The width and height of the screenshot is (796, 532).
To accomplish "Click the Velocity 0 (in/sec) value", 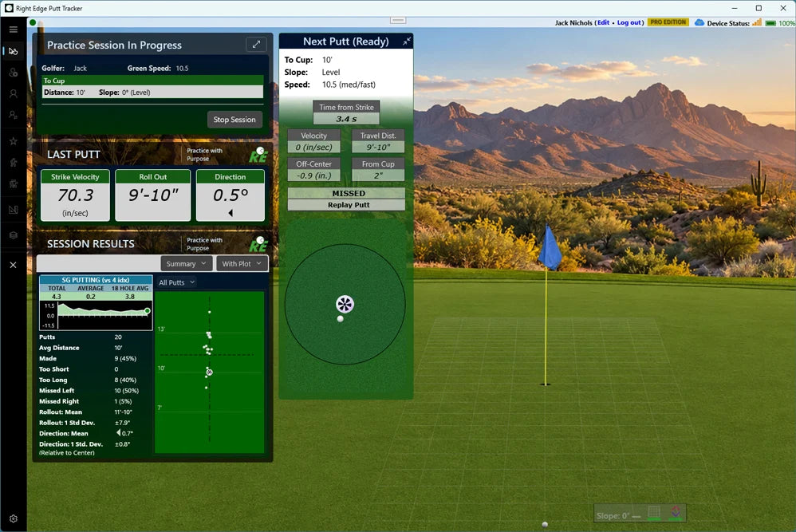I will (313, 148).
